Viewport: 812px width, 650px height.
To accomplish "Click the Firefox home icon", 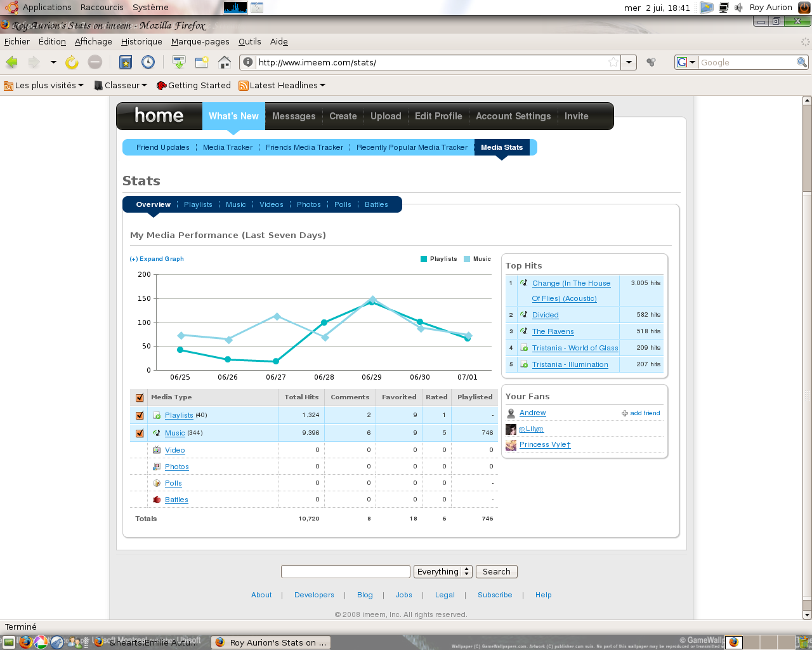I will click(225, 62).
